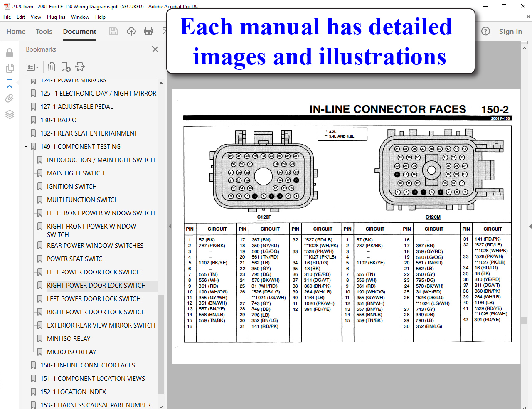532x409 pixels.
Task: Click the Find current bookmark icon
Action: pyautogui.click(x=80, y=67)
